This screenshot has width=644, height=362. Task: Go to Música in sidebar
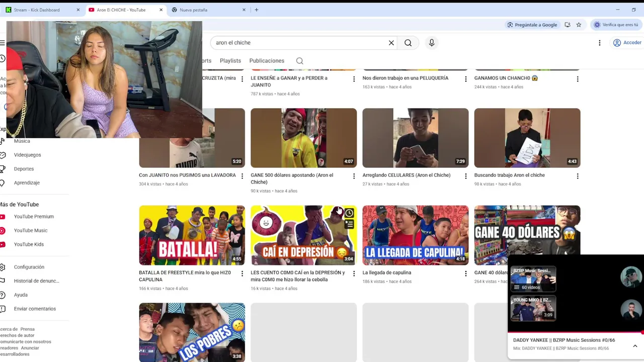tap(22, 141)
